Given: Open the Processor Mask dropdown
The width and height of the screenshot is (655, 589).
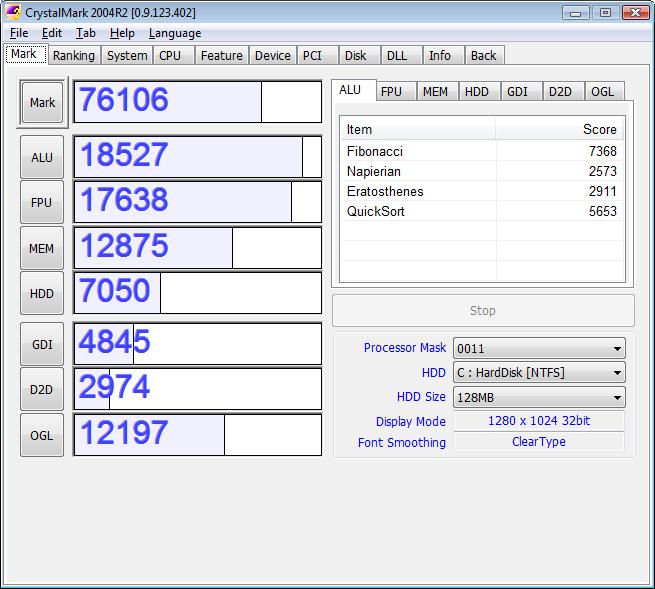Looking at the screenshot, I should click(x=539, y=348).
